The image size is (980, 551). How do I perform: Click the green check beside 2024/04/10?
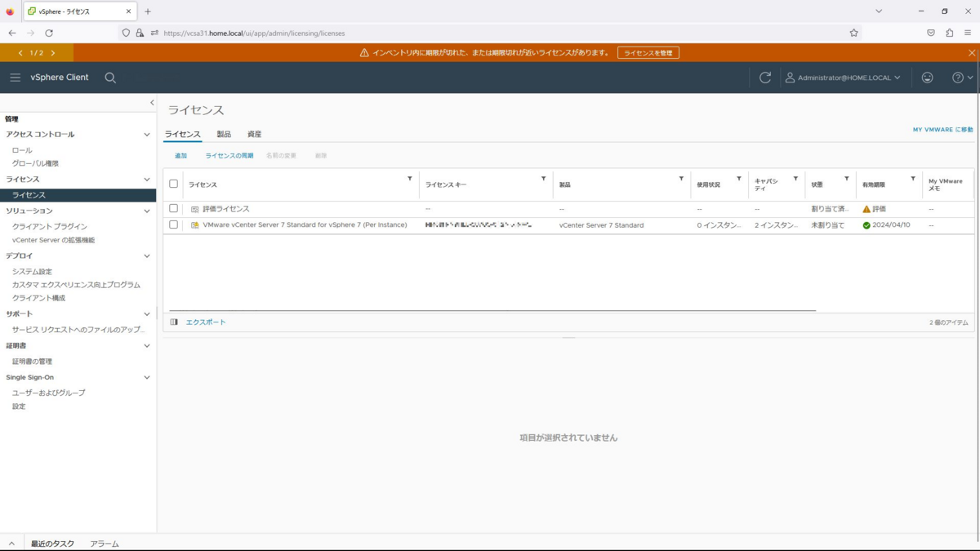click(x=866, y=225)
